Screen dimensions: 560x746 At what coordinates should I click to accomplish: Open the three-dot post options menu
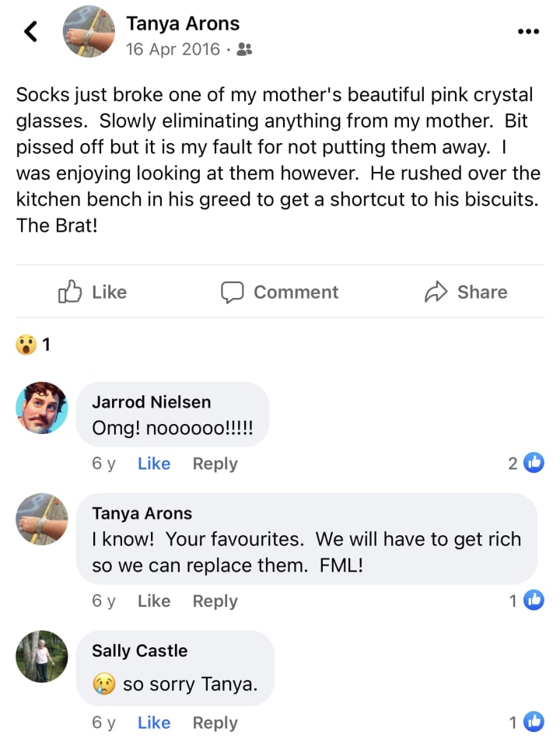pyautogui.click(x=528, y=31)
